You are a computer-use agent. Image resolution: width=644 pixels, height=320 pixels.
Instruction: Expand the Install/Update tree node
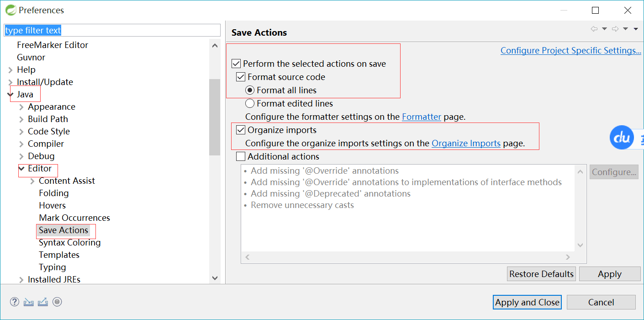11,82
